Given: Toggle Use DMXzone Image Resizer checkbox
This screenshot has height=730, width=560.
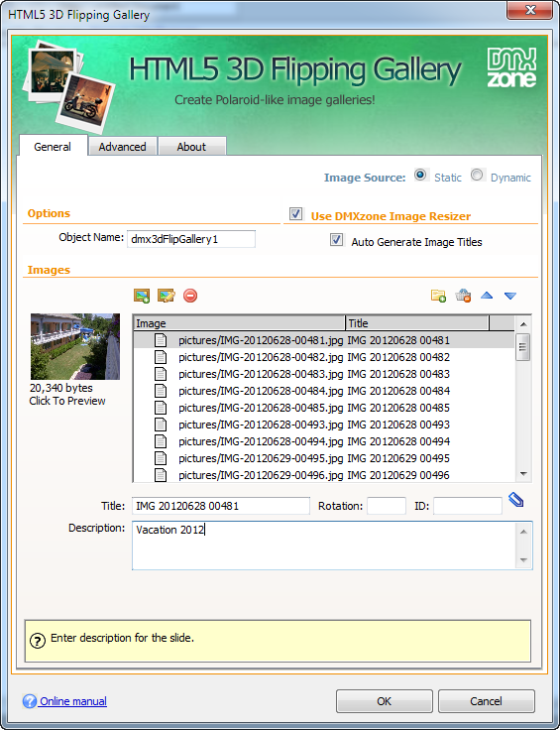Looking at the screenshot, I should coord(295,213).
